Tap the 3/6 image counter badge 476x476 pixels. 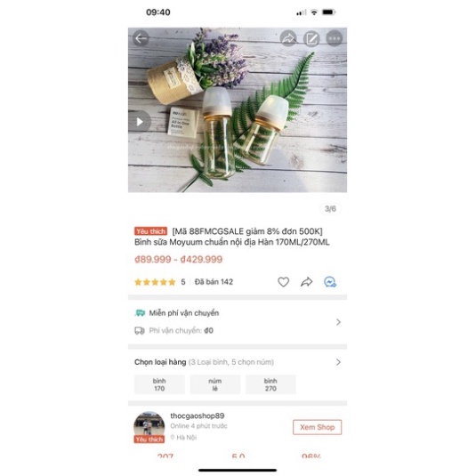tap(330, 209)
